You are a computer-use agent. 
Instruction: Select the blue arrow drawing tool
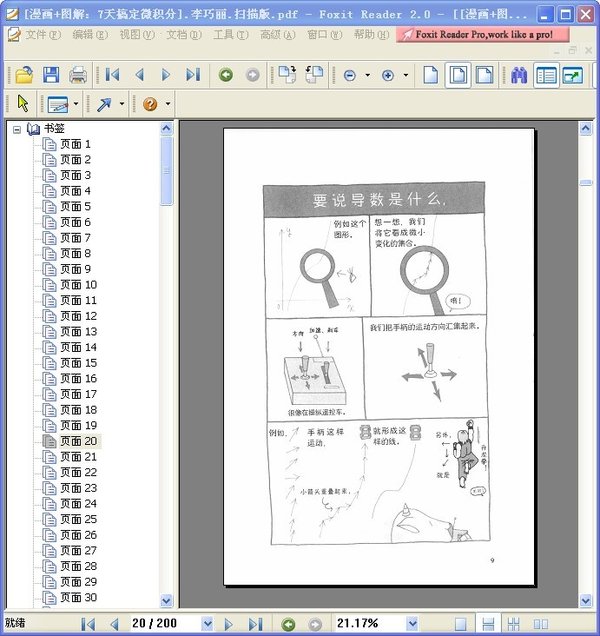point(104,104)
